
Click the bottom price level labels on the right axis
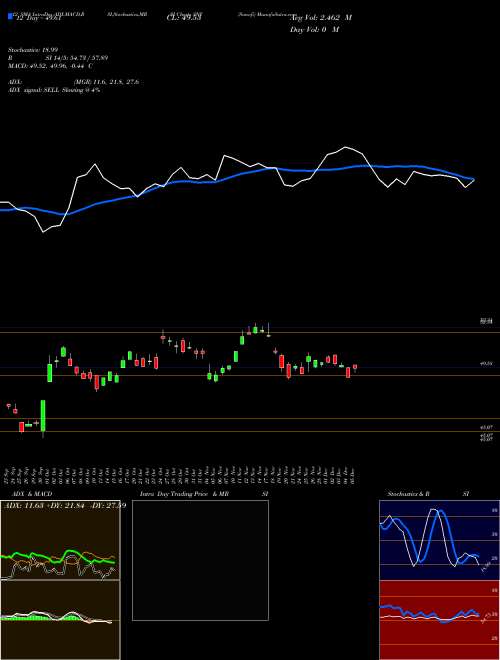coord(486,439)
